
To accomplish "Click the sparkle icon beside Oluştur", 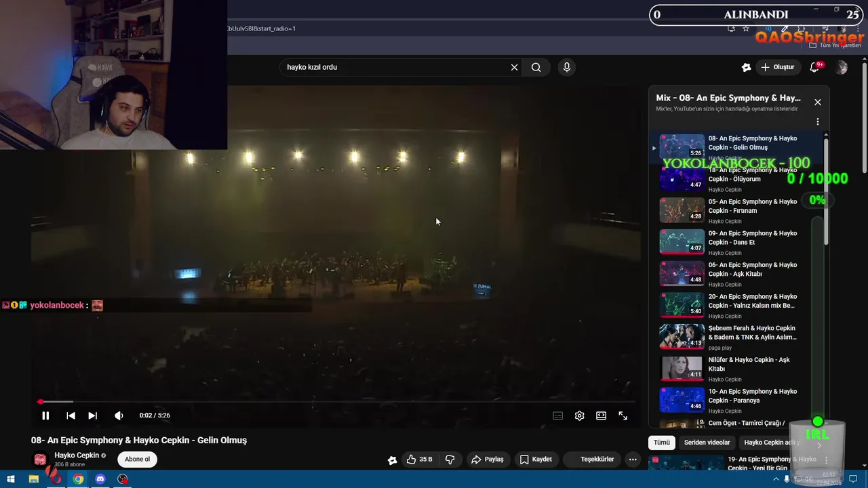I will point(746,67).
